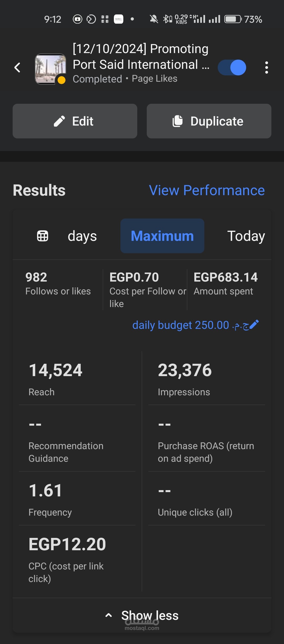Screen dimensions: 284x644
Task: Tap the battery status icon
Action: (x=233, y=19)
